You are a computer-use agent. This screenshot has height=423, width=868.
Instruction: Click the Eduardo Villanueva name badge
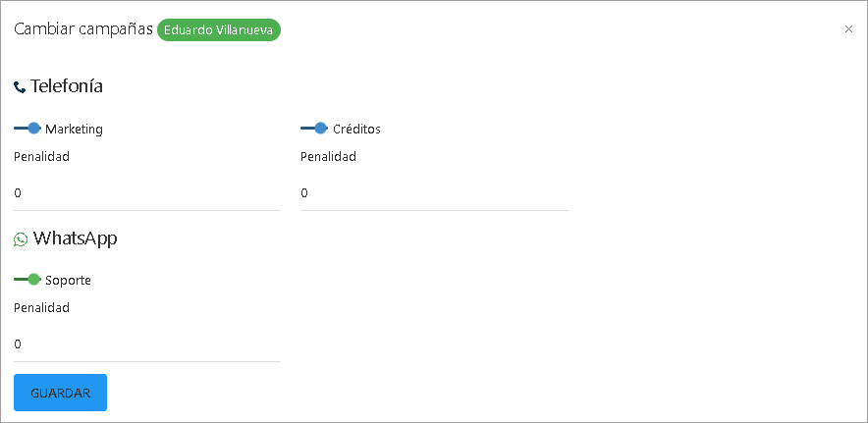click(219, 29)
